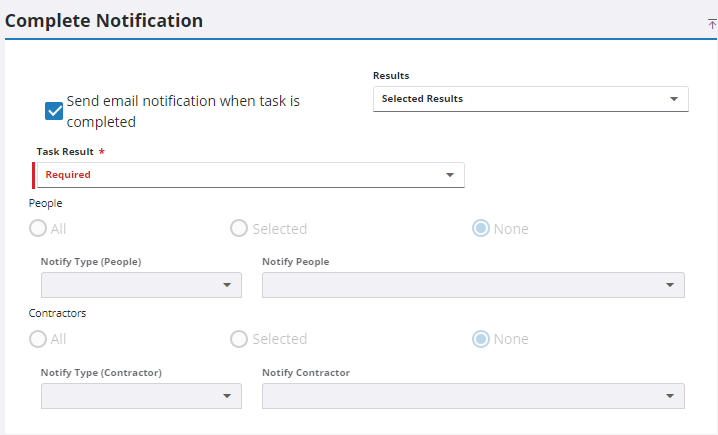Expand the Notify People dropdown
This screenshot has width=718, height=435.
[473, 285]
